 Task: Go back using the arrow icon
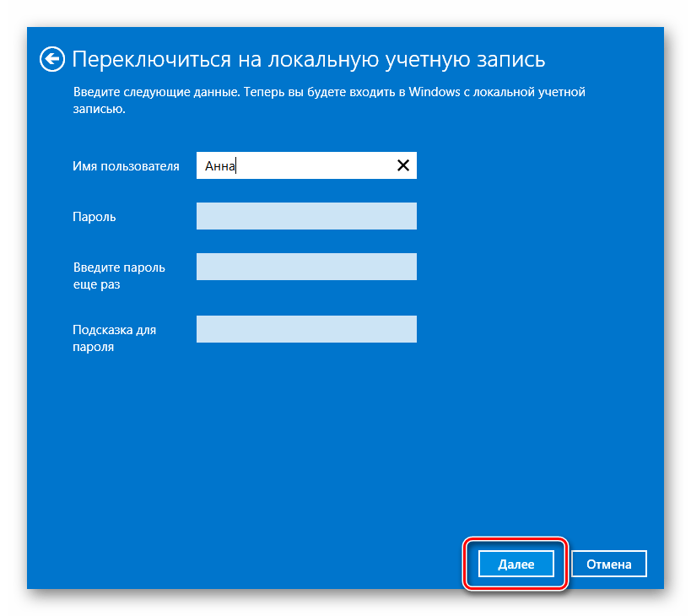tap(52, 59)
